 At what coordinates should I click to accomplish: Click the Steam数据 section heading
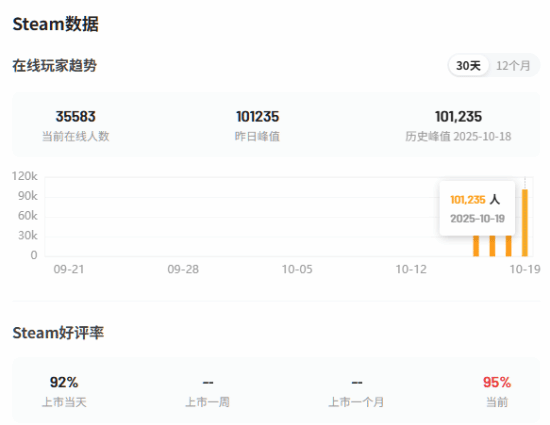point(55,24)
